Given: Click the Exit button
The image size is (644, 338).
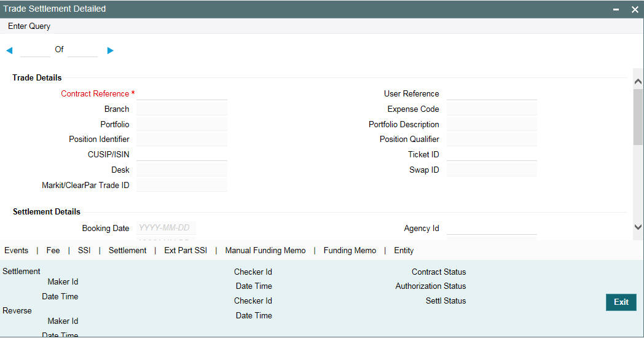Looking at the screenshot, I should pyautogui.click(x=621, y=302).
